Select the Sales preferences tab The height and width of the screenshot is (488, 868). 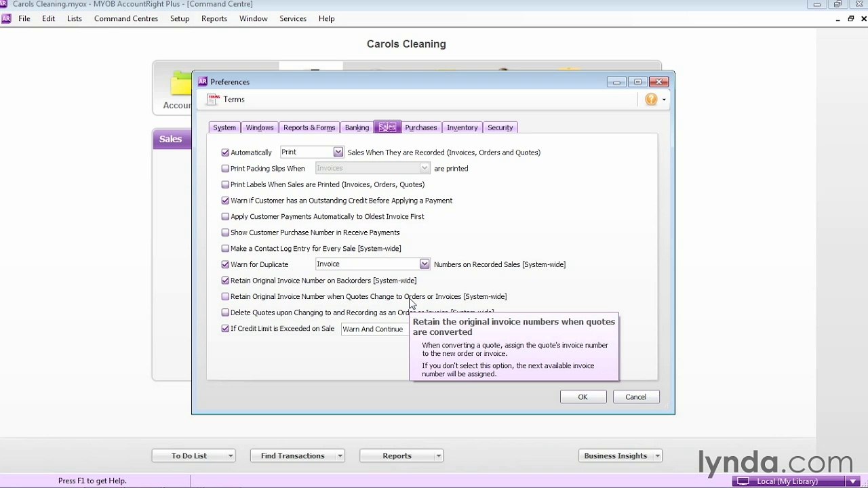click(387, 127)
